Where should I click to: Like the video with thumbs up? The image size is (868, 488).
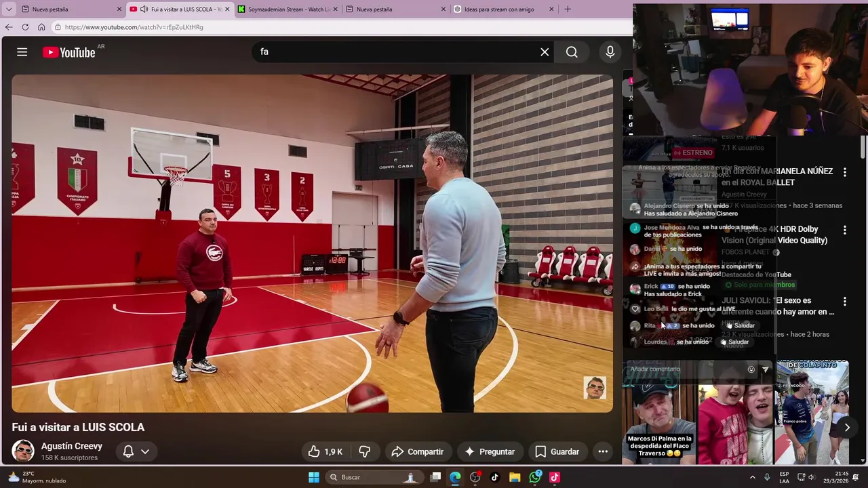(325, 451)
